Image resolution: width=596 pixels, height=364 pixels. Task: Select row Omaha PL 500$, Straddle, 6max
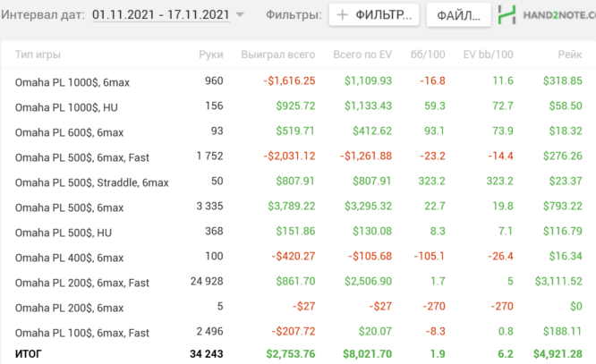298,182
